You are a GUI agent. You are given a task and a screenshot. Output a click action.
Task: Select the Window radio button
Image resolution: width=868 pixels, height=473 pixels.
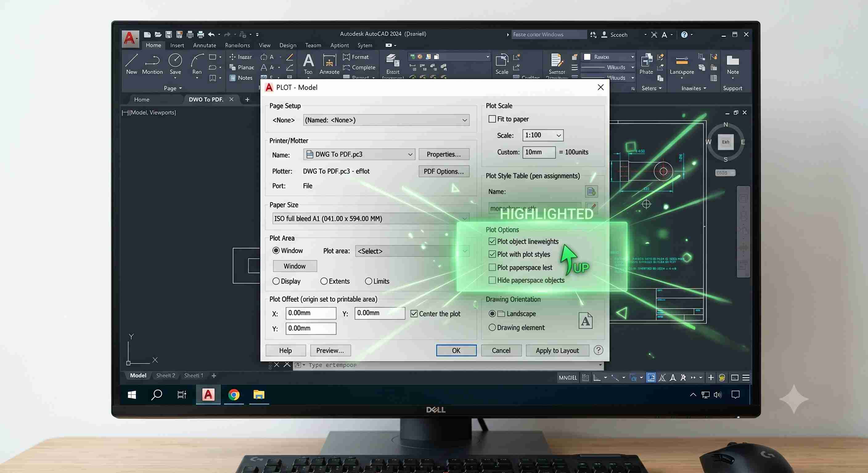coord(276,250)
